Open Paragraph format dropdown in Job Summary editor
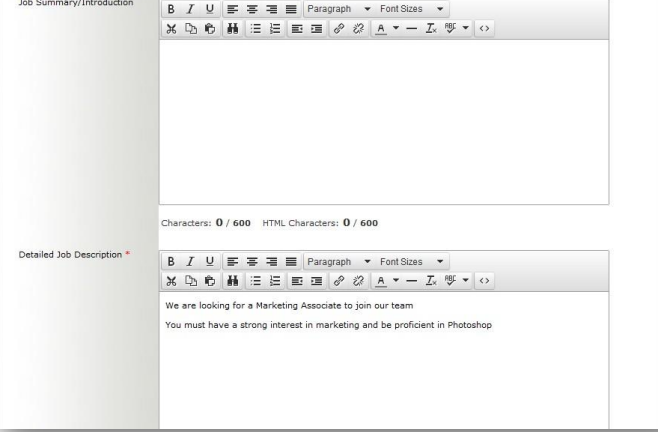Viewport: 658px width, 432px height. click(339, 9)
